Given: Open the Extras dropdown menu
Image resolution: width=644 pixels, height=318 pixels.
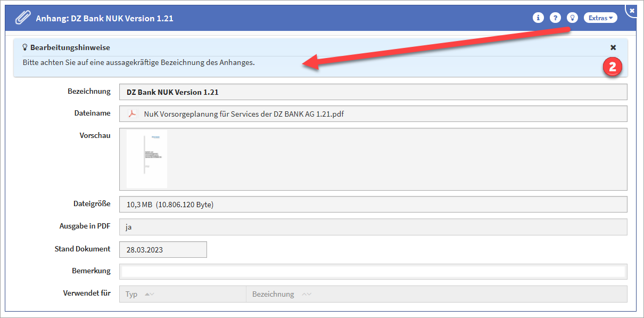Looking at the screenshot, I should coord(600,18).
